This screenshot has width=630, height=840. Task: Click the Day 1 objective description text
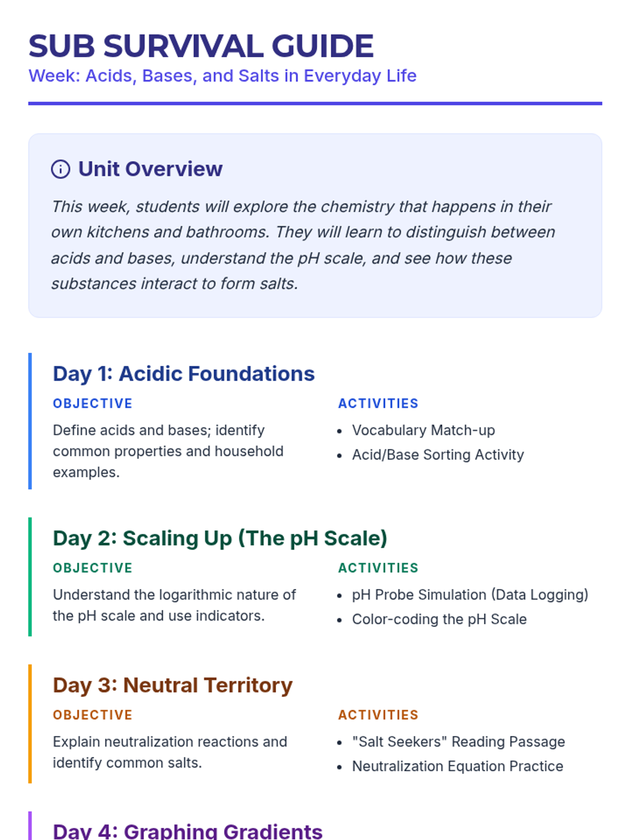point(168,451)
